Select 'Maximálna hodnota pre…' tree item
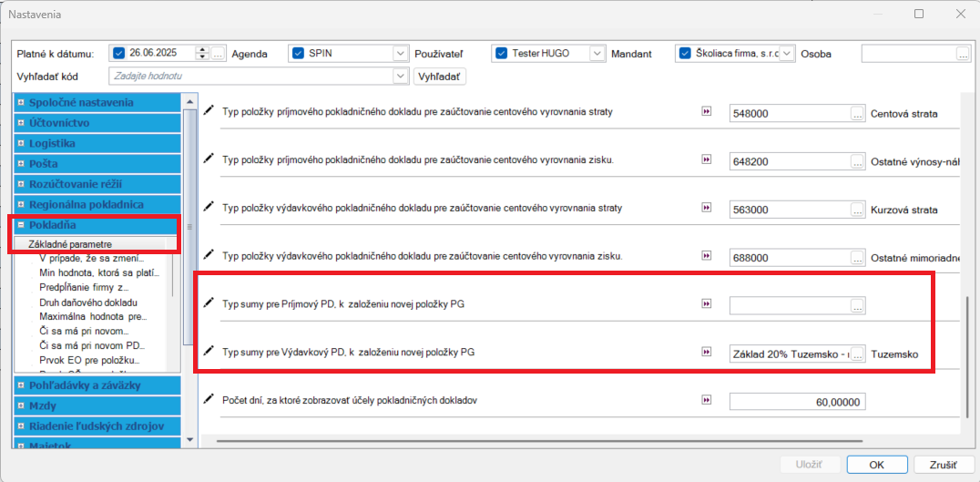 [93, 317]
